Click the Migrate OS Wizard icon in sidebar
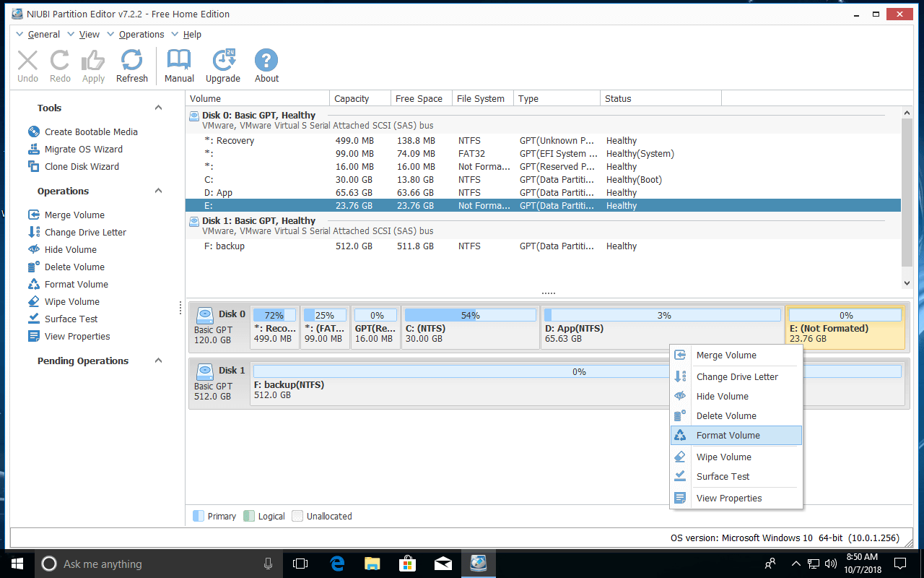 [33, 149]
